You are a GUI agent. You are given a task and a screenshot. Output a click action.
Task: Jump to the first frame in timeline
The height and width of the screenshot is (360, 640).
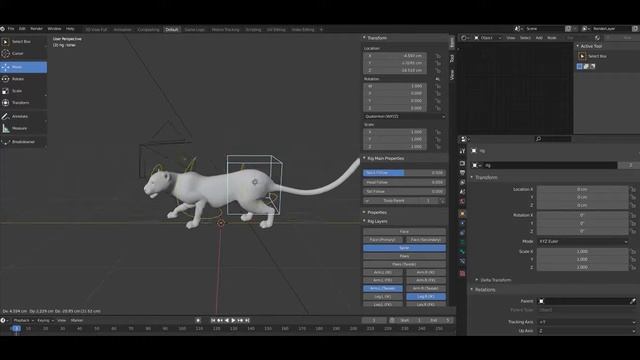click(213, 320)
